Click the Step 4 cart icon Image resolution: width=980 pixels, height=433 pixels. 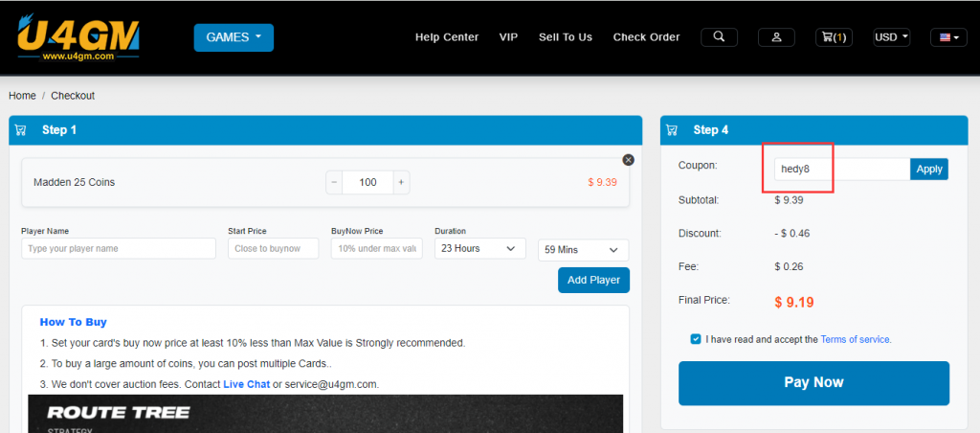(x=672, y=130)
